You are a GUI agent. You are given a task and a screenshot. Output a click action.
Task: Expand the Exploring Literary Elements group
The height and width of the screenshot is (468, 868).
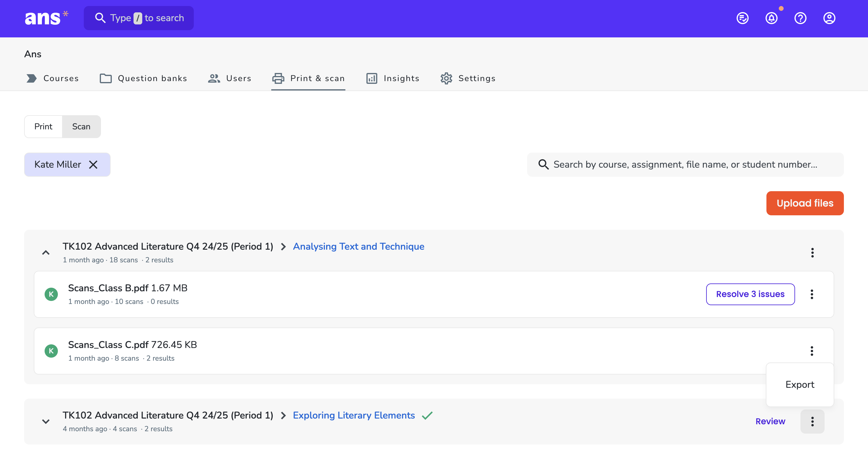(x=46, y=422)
